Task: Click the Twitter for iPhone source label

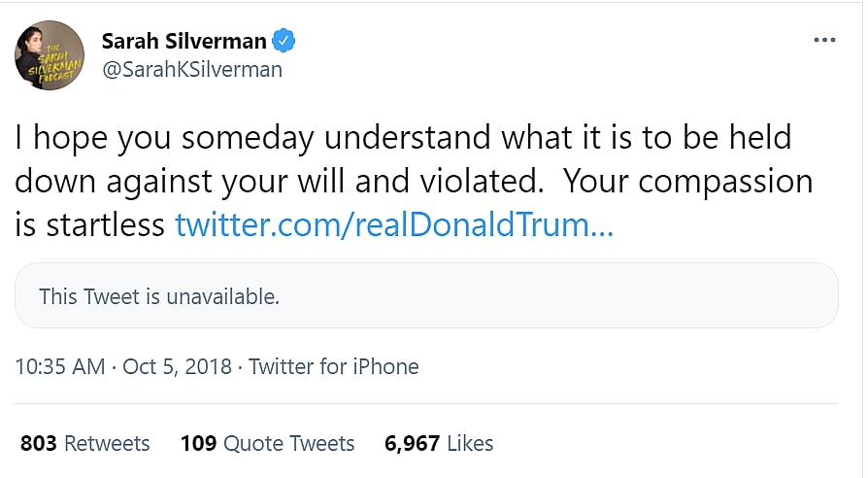Action: (x=334, y=367)
